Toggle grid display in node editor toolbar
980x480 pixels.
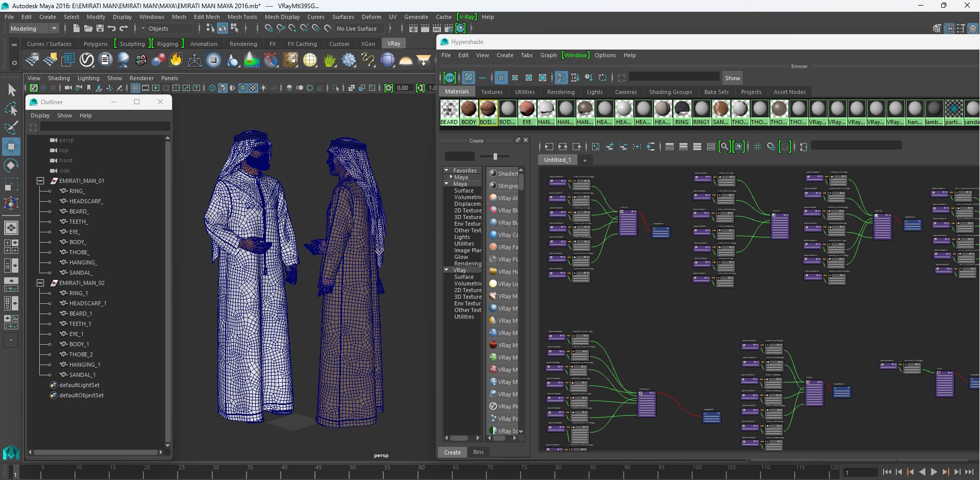pos(757,147)
